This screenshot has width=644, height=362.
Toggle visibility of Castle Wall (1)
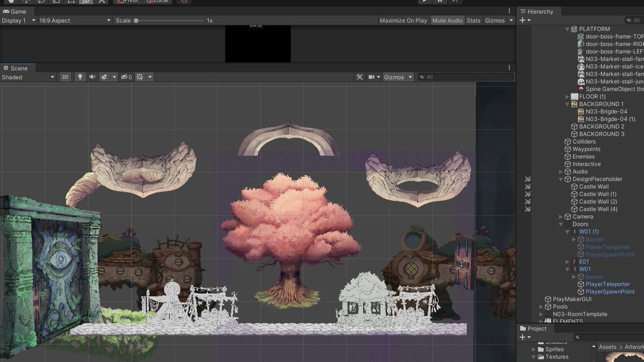(x=528, y=194)
